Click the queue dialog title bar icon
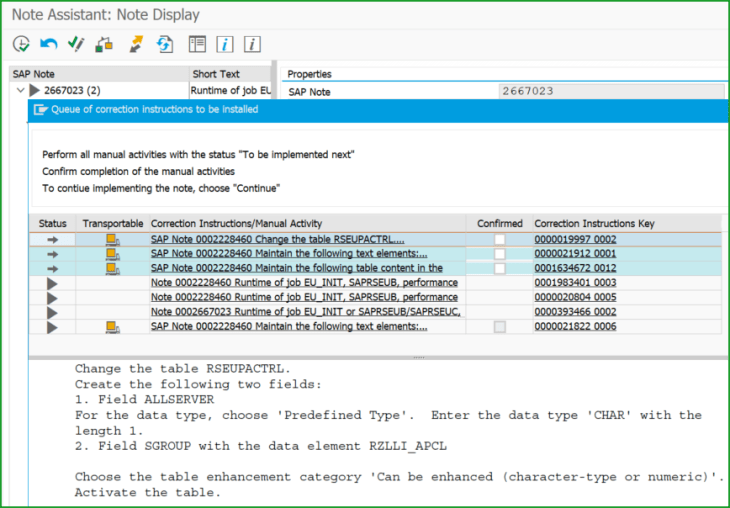The image size is (730, 508). tap(41, 110)
